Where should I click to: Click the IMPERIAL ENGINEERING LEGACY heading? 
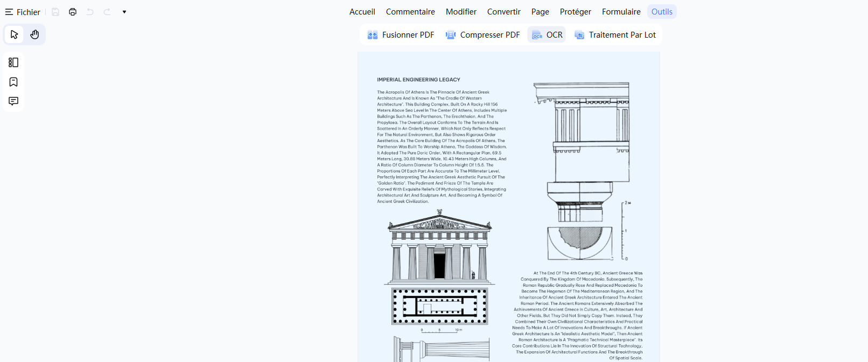pyautogui.click(x=418, y=80)
